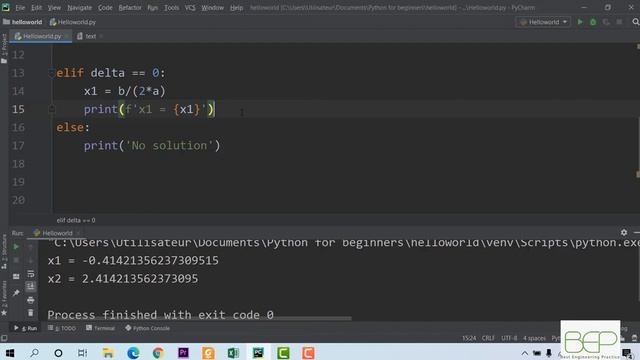Collapse the elif block at line 13

[x=51, y=73]
